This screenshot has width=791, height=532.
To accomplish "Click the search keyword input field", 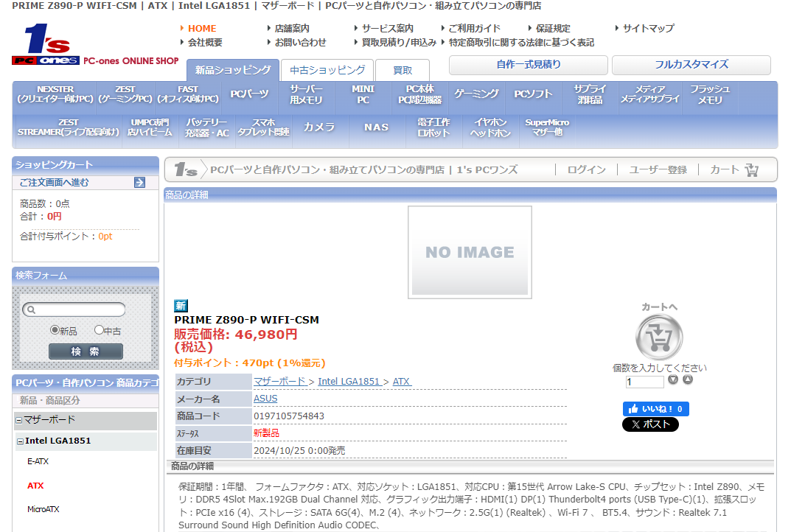I will coord(74,309).
